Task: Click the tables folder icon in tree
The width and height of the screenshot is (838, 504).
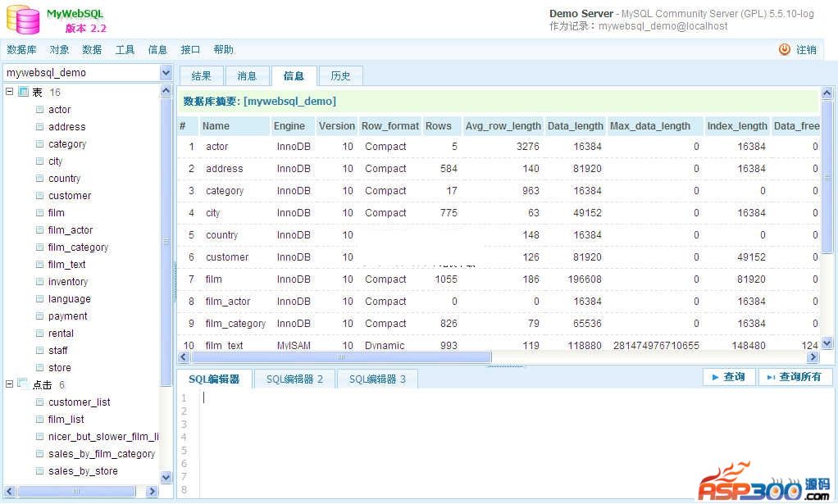Action: [23, 92]
